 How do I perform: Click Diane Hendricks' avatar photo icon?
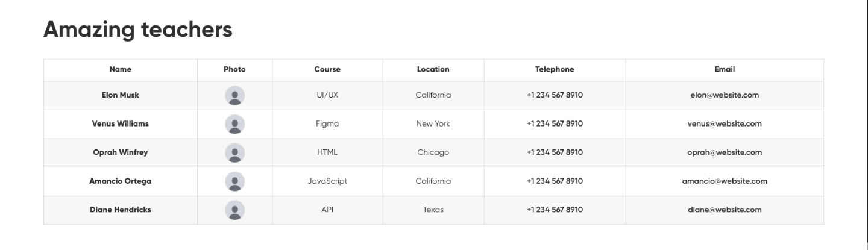234,210
